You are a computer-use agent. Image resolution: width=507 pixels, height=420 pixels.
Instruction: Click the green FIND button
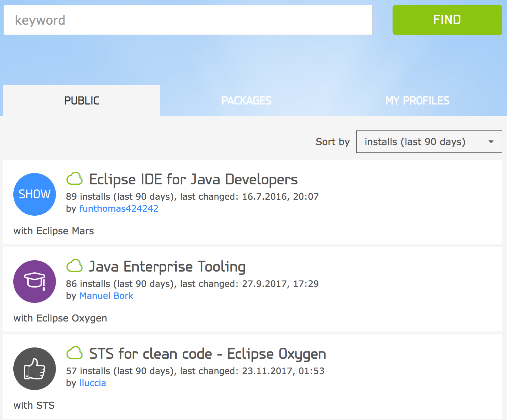click(447, 20)
